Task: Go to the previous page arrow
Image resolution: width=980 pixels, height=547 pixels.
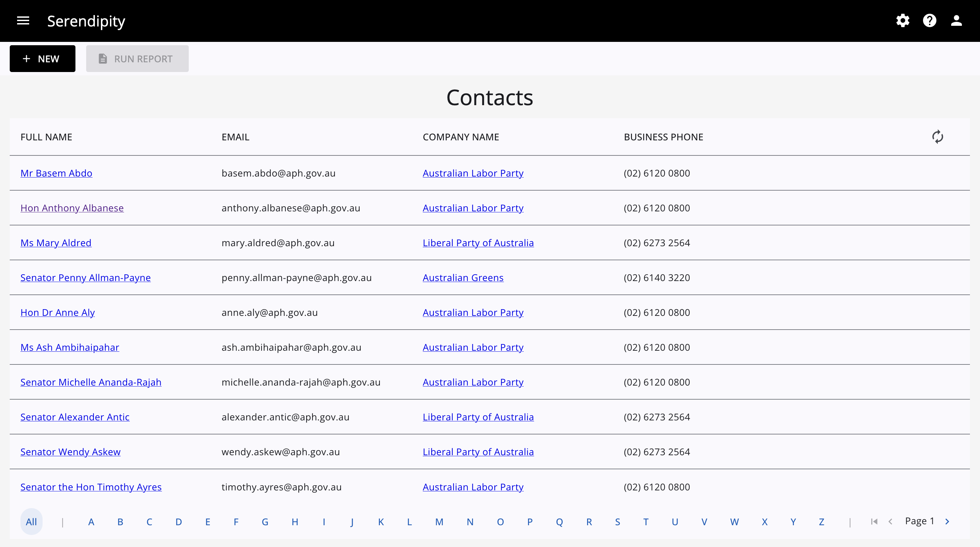Action: [890, 522]
